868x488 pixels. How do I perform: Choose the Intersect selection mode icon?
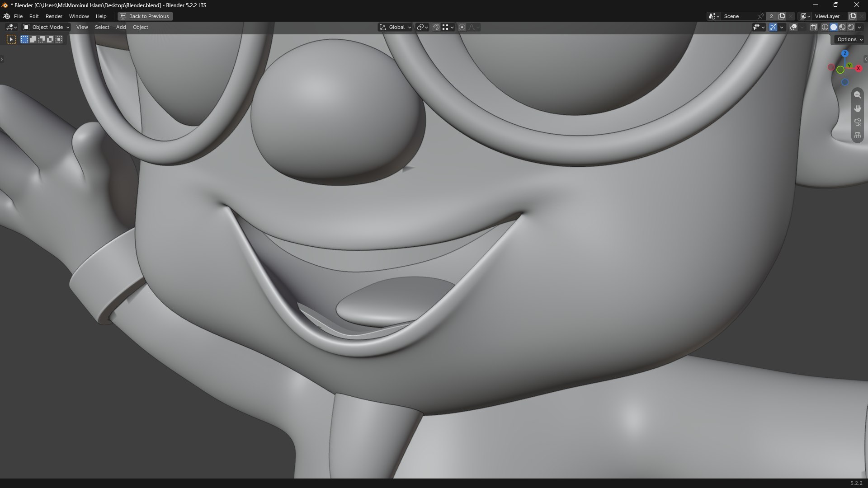click(x=59, y=39)
